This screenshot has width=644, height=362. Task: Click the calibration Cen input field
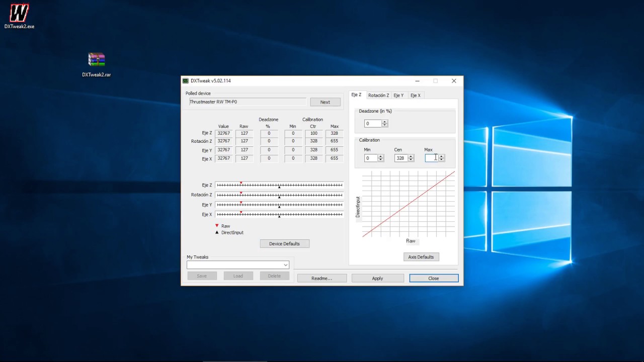coord(401,158)
